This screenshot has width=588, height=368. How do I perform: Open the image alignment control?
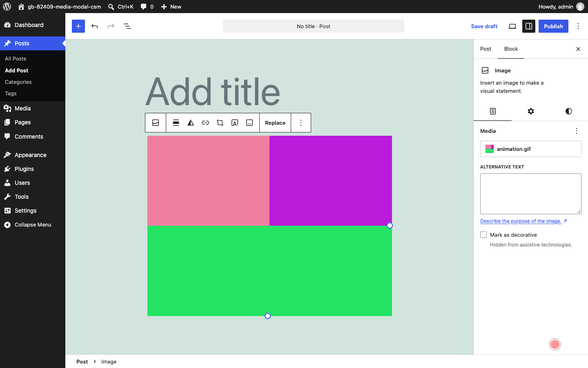tap(176, 123)
